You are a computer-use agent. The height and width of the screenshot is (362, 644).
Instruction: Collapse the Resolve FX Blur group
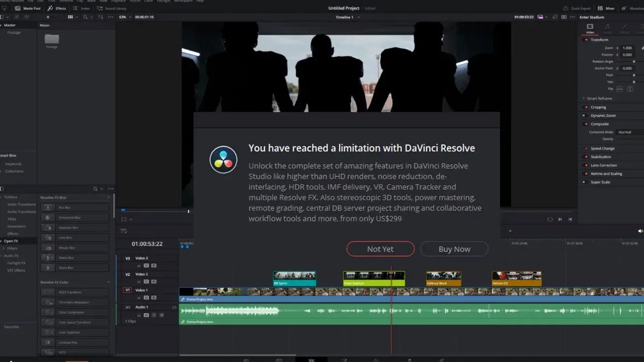point(109,197)
